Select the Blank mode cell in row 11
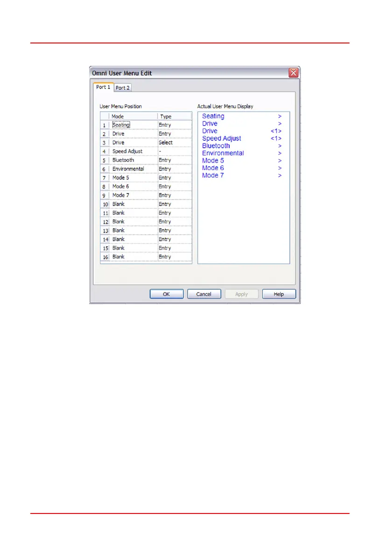The height and width of the screenshot is (556, 392). point(133,213)
